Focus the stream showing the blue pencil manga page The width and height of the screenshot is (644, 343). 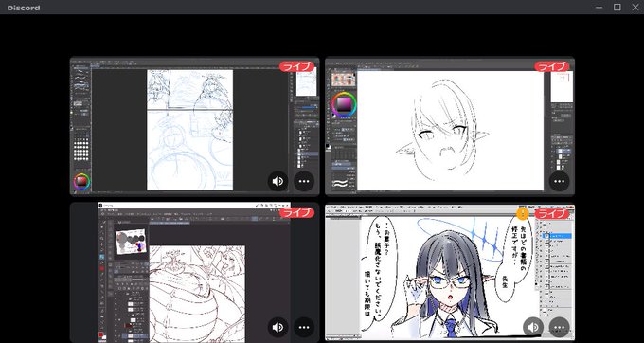point(195,126)
